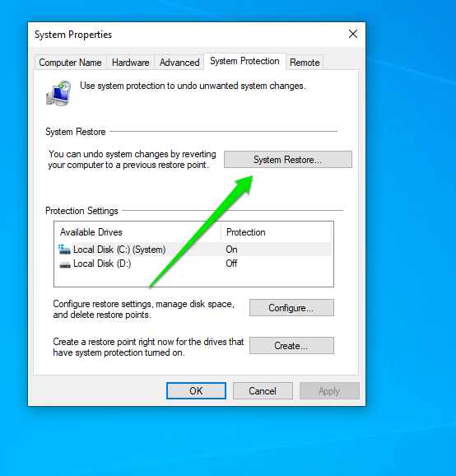Click the Available Drives column header
The image size is (456, 476).
tap(138, 232)
